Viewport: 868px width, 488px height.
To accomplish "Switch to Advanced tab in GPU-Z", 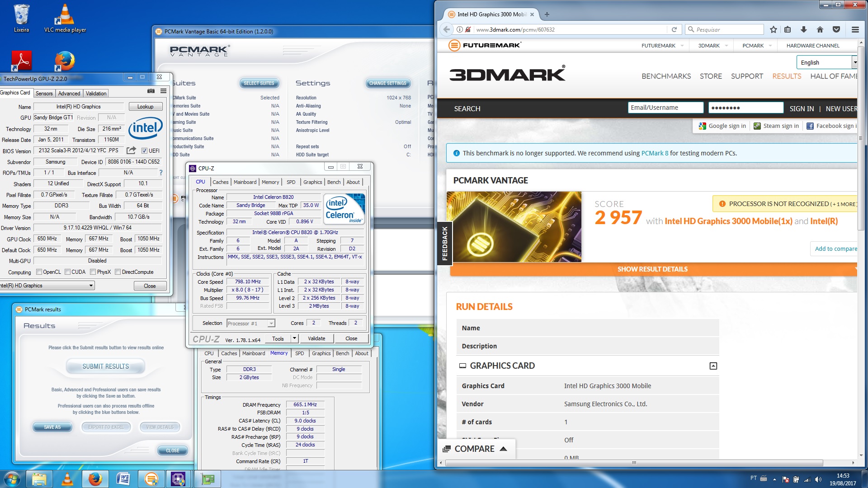I will pos(69,94).
